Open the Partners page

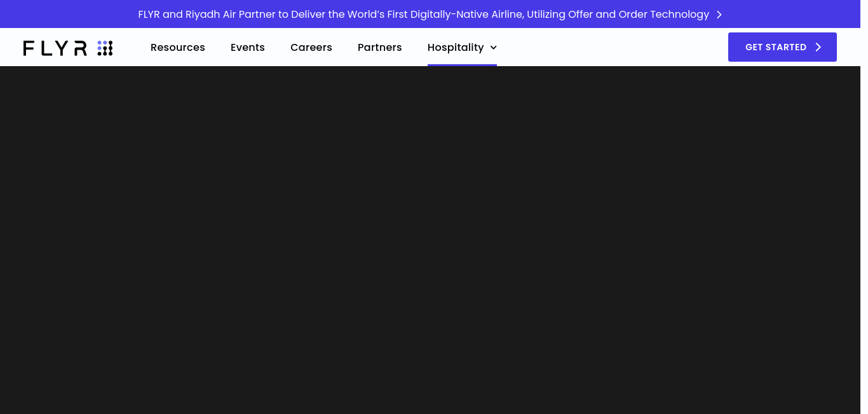click(x=380, y=47)
